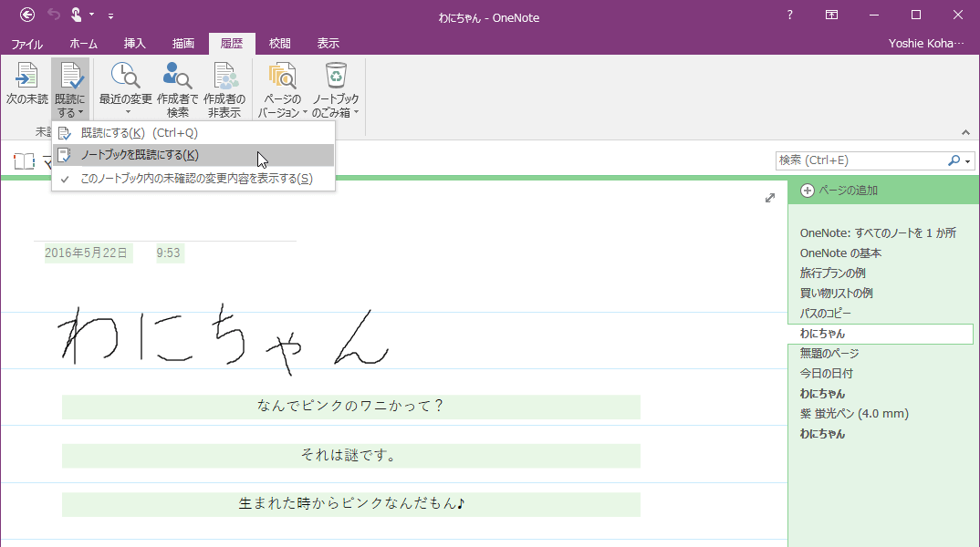The width and height of the screenshot is (980, 547).
Task: Open the search scope dropdown arrow
Action: pyautogui.click(x=967, y=161)
